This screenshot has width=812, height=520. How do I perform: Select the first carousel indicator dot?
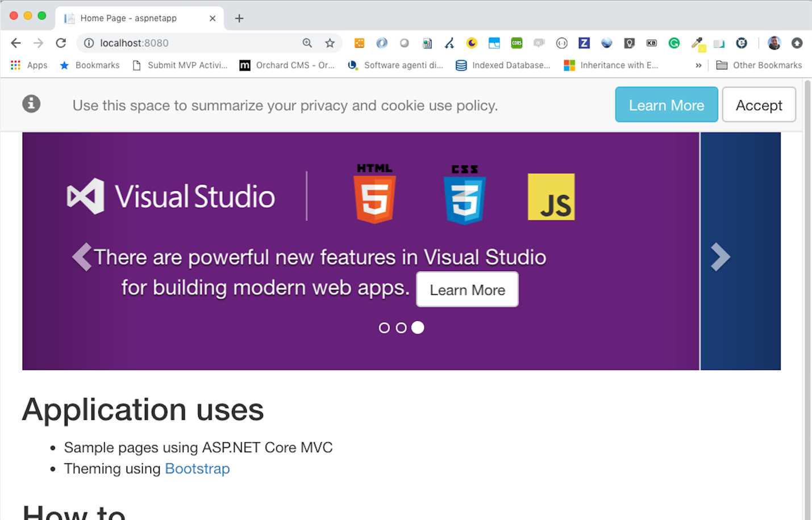[384, 327]
